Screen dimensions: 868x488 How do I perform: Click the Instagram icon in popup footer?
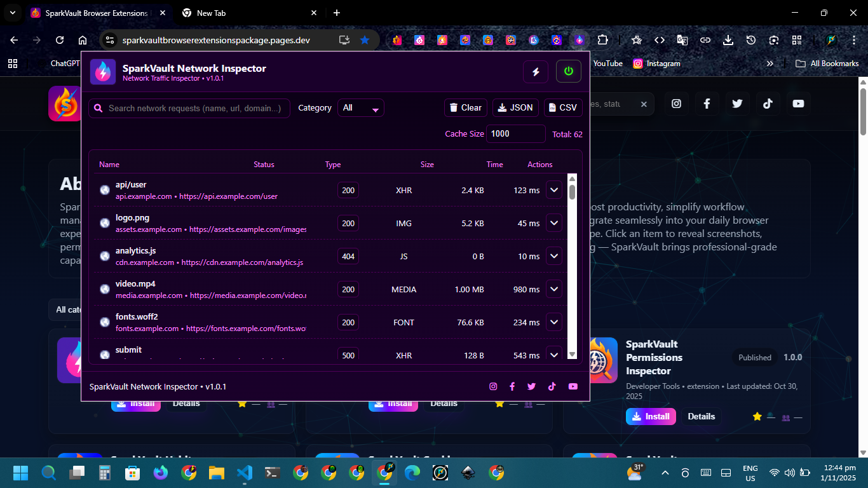[493, 386]
